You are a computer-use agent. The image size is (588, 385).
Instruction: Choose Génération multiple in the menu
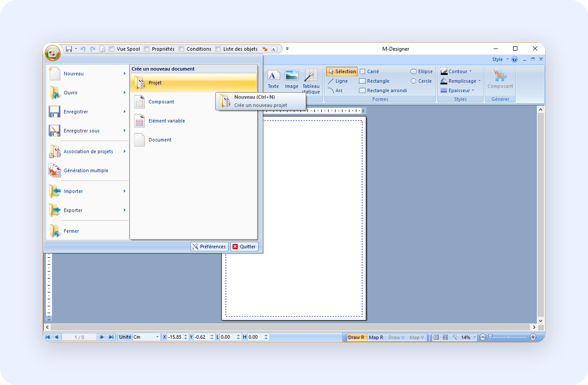88,171
